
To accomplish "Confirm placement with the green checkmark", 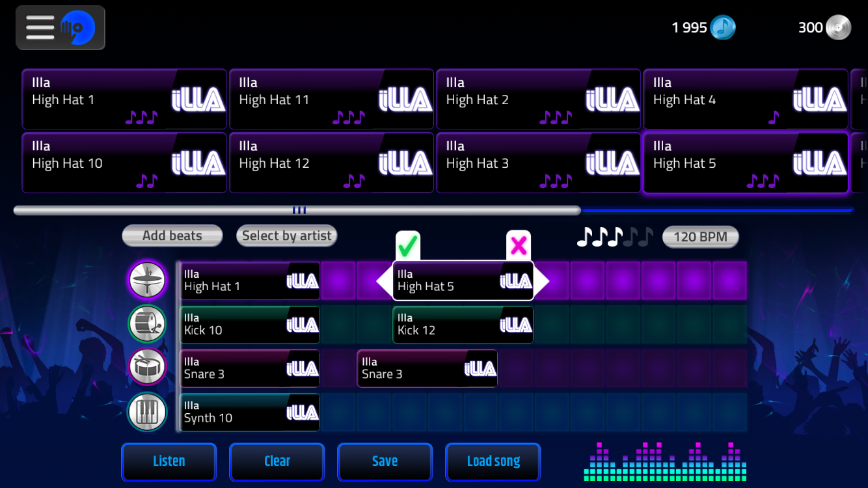I will click(408, 246).
